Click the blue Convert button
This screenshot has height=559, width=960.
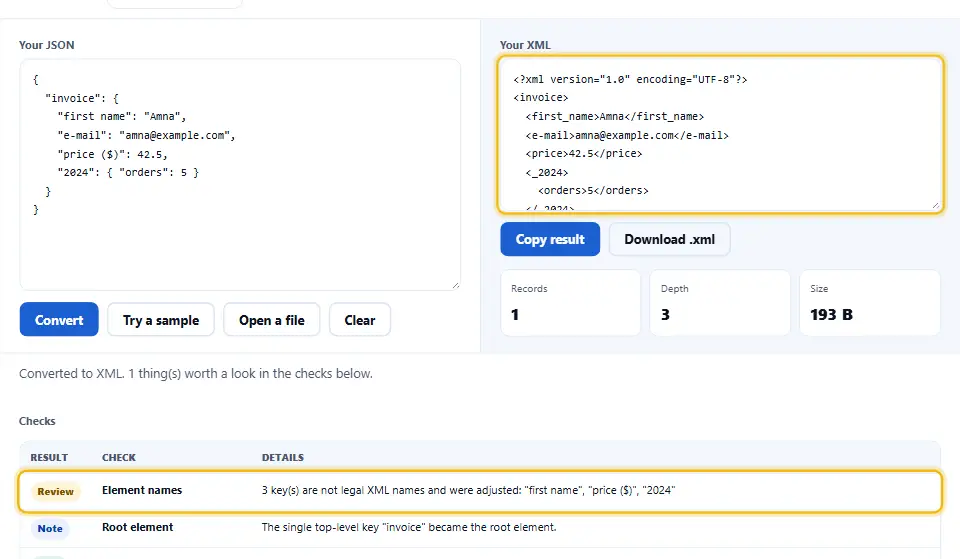coord(59,320)
